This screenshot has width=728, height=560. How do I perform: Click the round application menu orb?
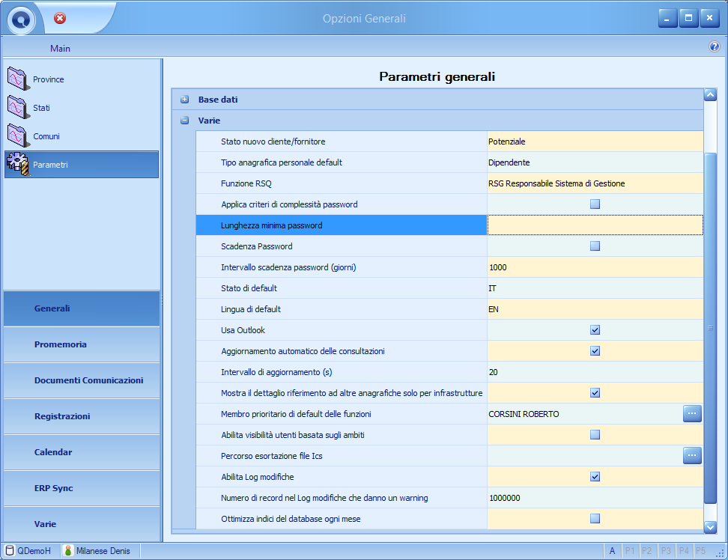21,19
